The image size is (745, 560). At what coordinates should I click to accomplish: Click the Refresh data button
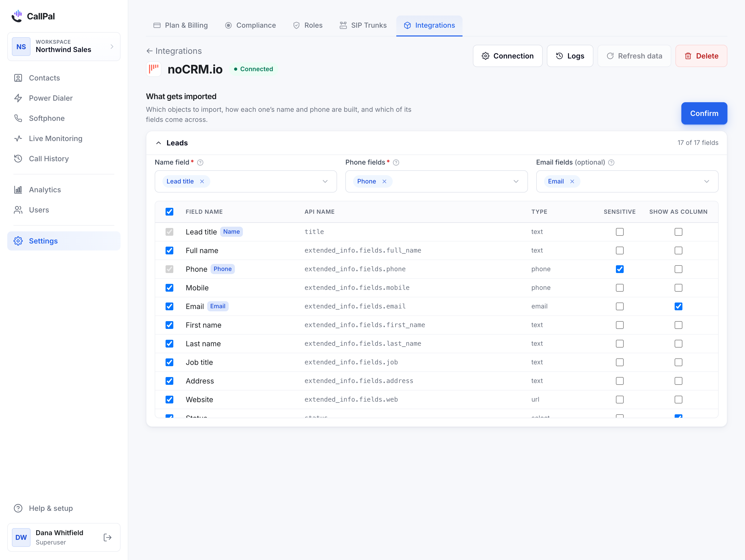coord(634,56)
